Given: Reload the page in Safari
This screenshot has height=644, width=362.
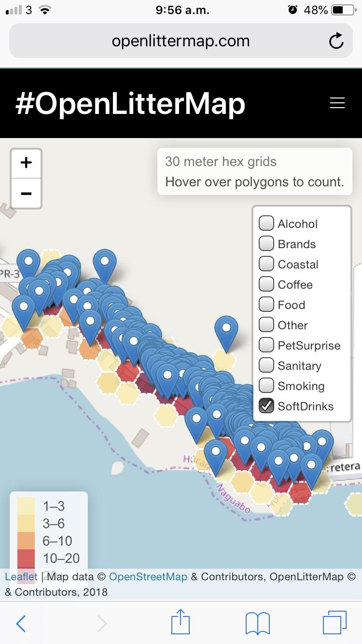Looking at the screenshot, I should (x=336, y=42).
